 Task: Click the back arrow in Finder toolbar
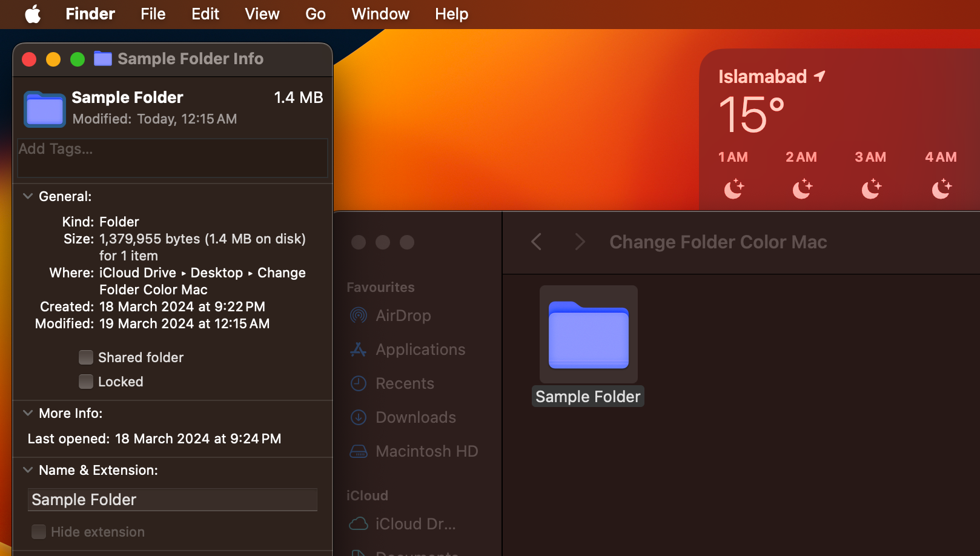[536, 242]
